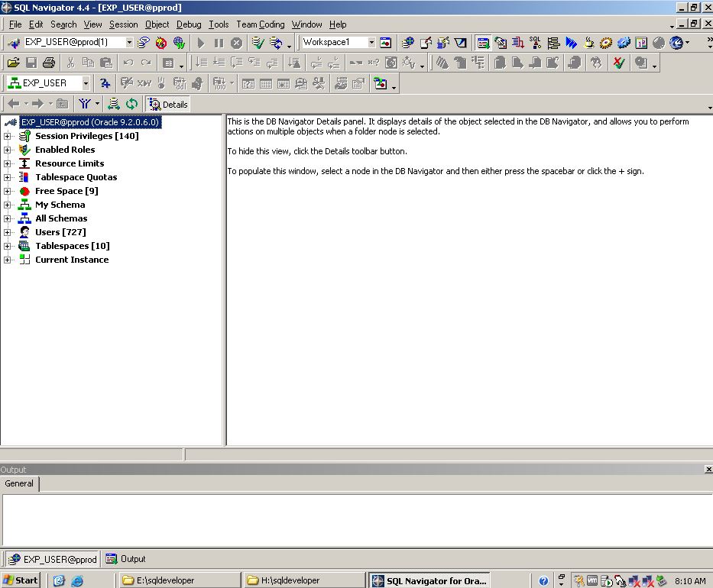Open the Window menu

[x=307, y=24]
